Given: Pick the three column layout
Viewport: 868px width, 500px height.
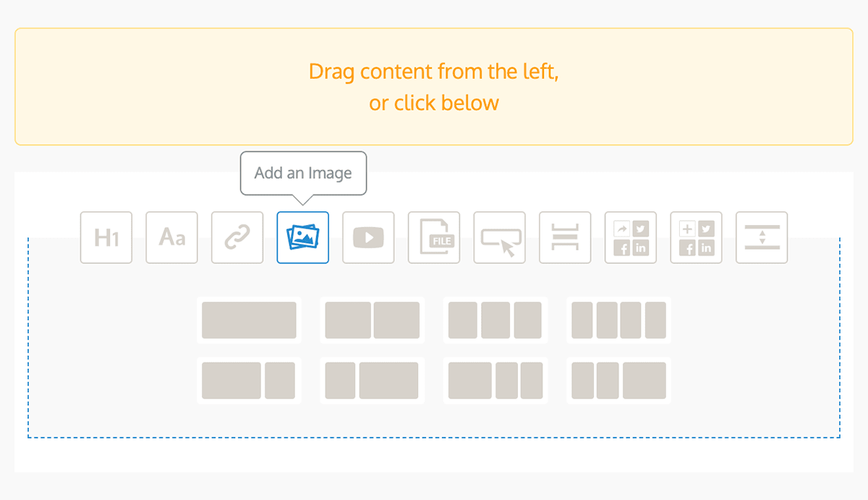Looking at the screenshot, I should pyautogui.click(x=495, y=319).
